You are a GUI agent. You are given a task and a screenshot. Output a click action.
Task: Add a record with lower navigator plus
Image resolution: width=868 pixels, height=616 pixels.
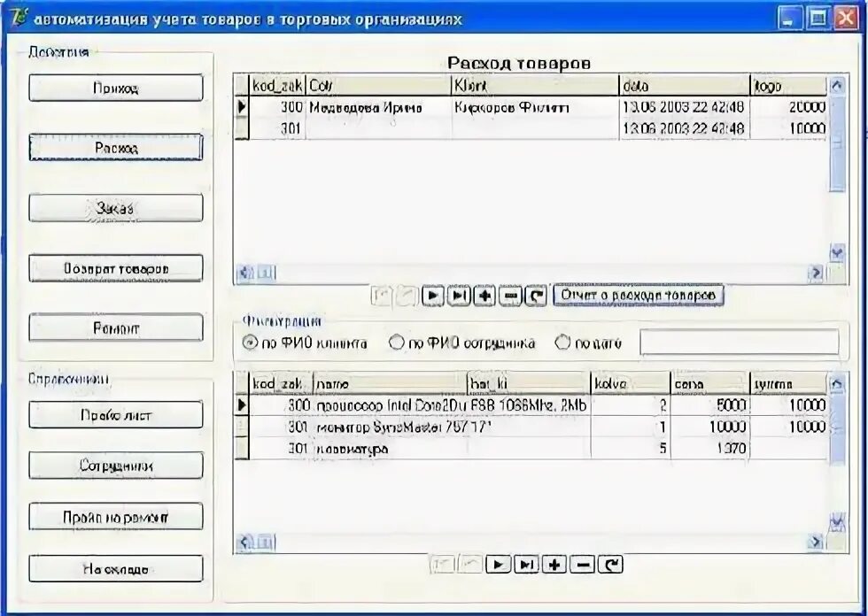[x=554, y=565]
